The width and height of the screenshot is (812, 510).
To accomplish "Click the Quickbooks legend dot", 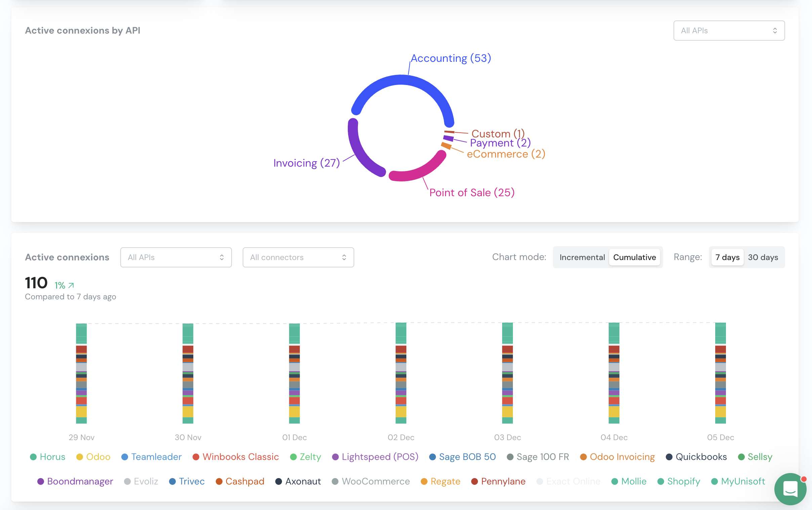I will tap(669, 457).
